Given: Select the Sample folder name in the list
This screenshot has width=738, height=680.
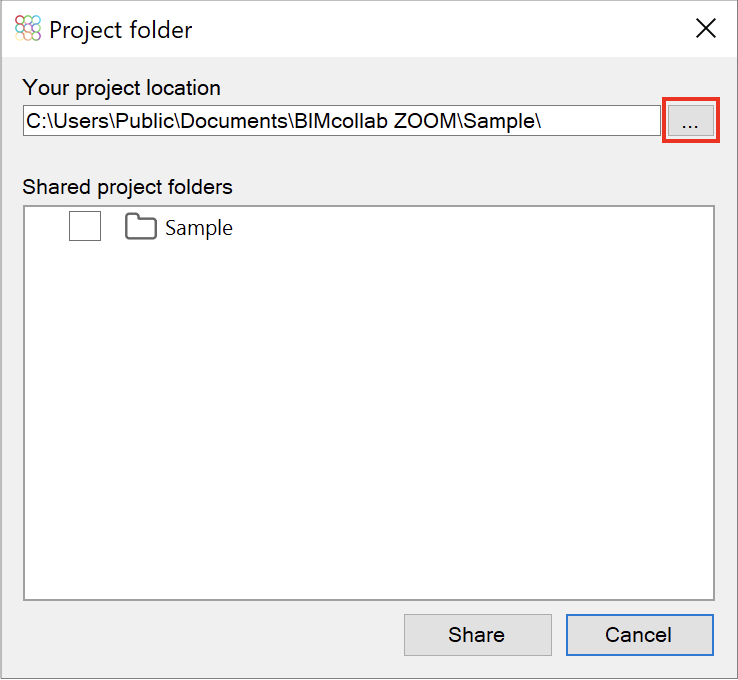Looking at the screenshot, I should click(199, 228).
